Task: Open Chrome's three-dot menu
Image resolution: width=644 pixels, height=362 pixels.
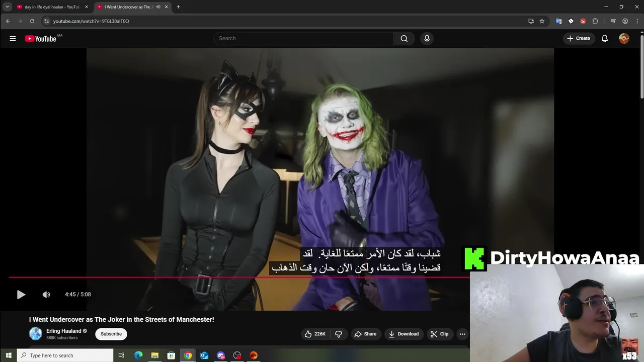Action: click(637, 21)
